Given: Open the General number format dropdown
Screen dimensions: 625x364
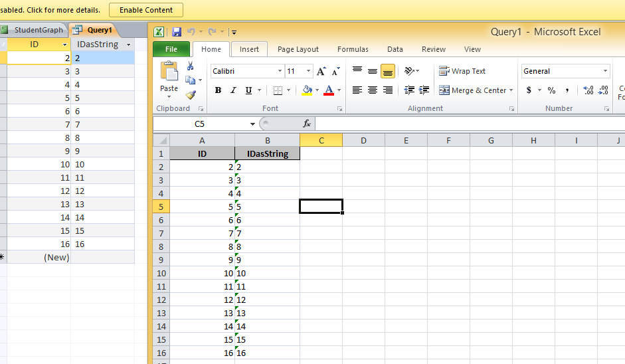Looking at the screenshot, I should [x=605, y=71].
